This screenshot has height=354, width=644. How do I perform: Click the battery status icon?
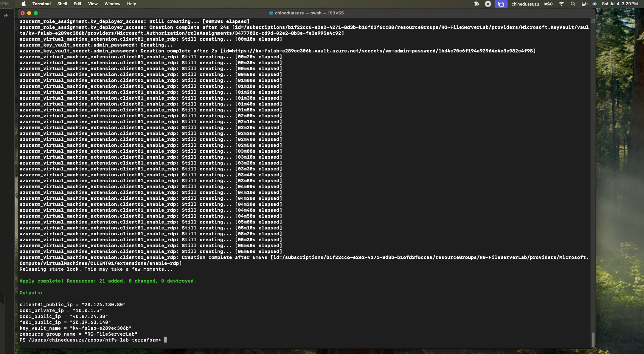point(548,4)
